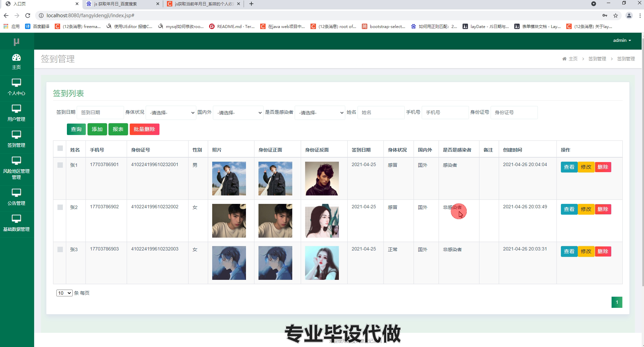This screenshot has height=347, width=644.
Task: Open a new browser tab
Action: click(251, 4)
